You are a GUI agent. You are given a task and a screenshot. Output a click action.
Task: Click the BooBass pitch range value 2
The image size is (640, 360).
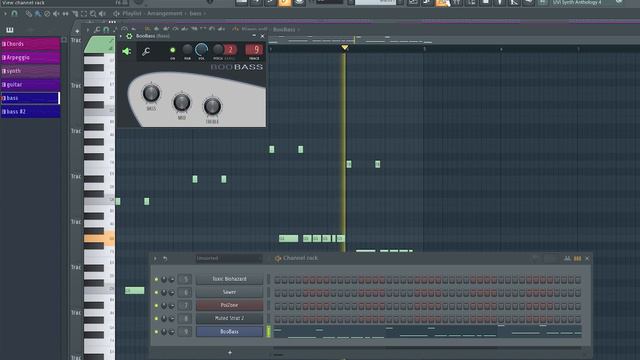point(230,50)
